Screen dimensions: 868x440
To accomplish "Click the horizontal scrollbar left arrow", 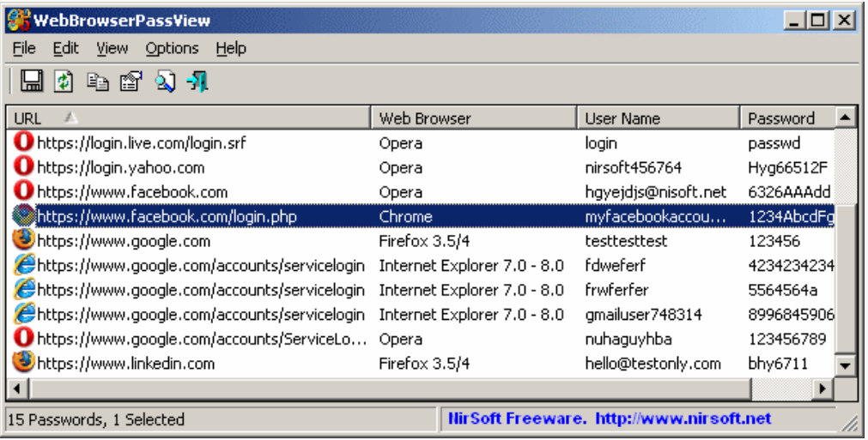I will (17, 389).
